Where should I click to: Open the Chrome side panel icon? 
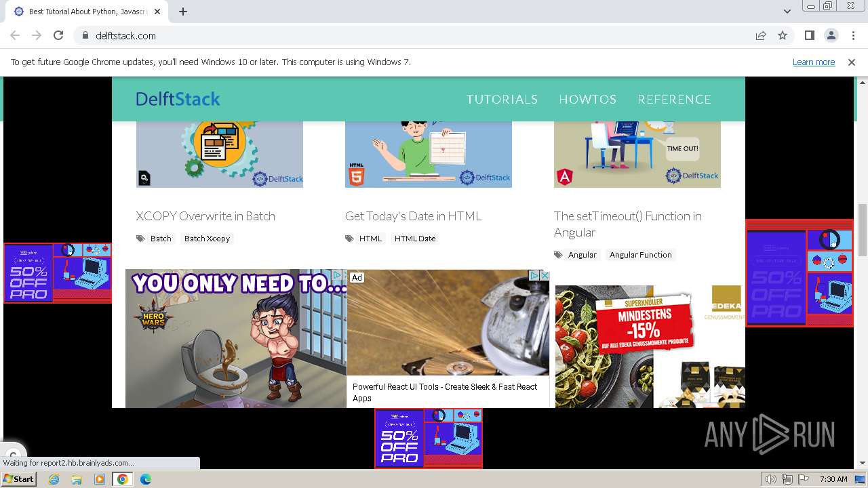tap(809, 35)
